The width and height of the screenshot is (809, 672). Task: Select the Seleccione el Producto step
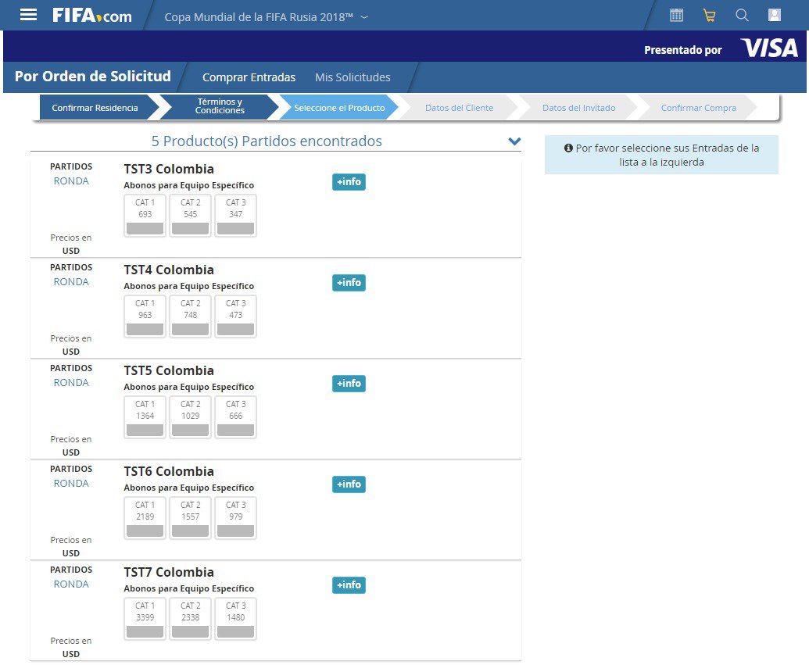pos(339,108)
